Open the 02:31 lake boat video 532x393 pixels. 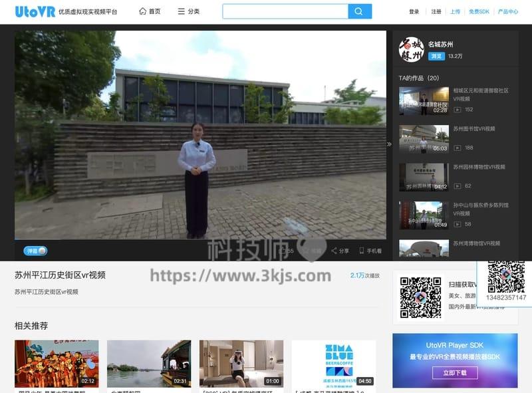pyautogui.click(x=149, y=364)
